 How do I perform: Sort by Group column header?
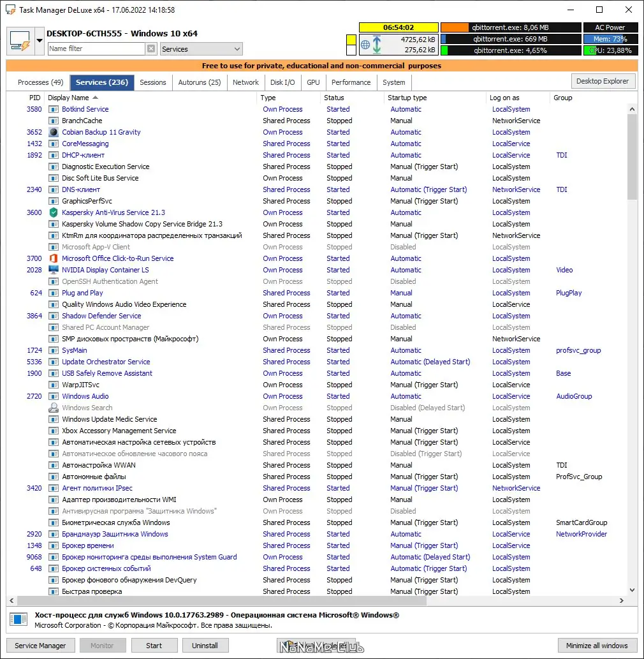[x=588, y=98]
